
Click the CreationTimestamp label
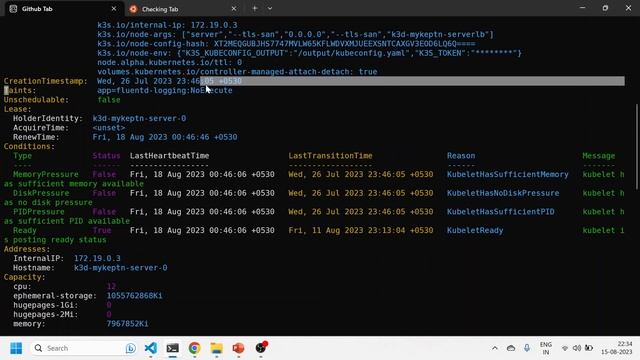pos(46,81)
